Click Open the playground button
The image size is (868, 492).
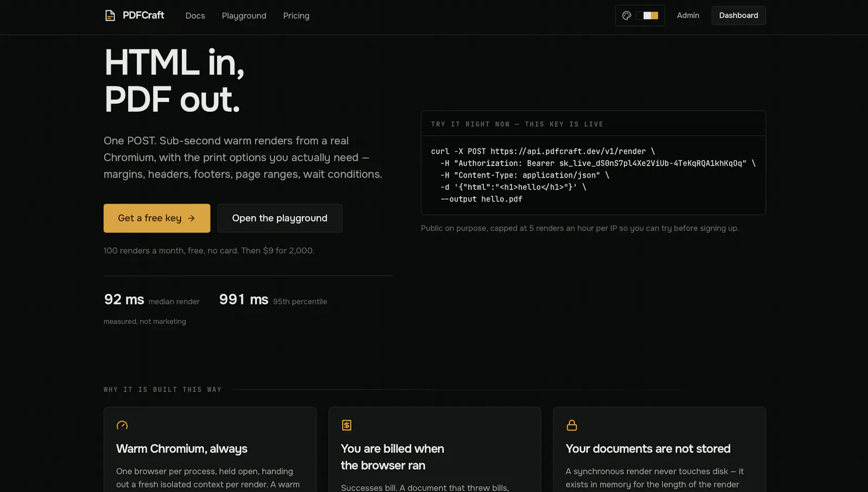(x=280, y=218)
